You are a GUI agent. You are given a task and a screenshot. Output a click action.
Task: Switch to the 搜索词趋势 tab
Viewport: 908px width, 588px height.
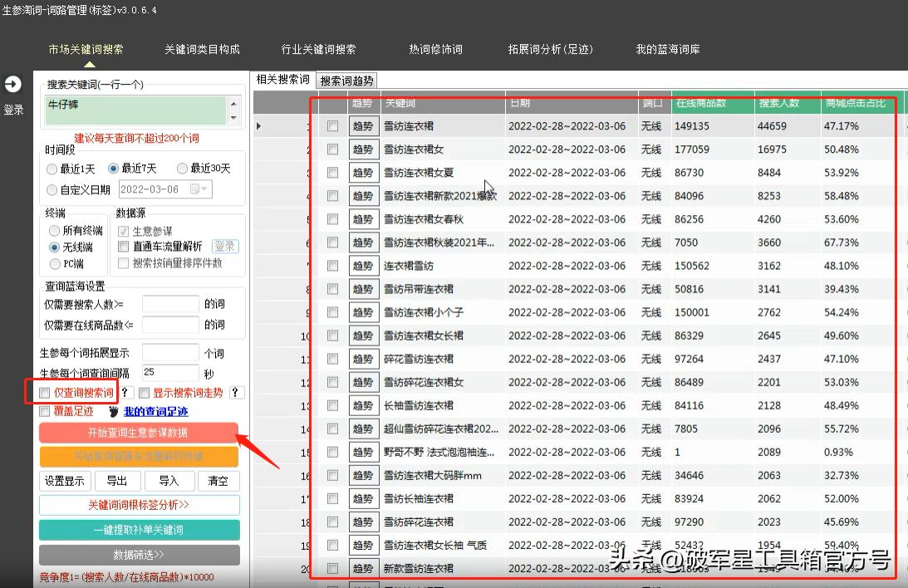[x=346, y=80]
